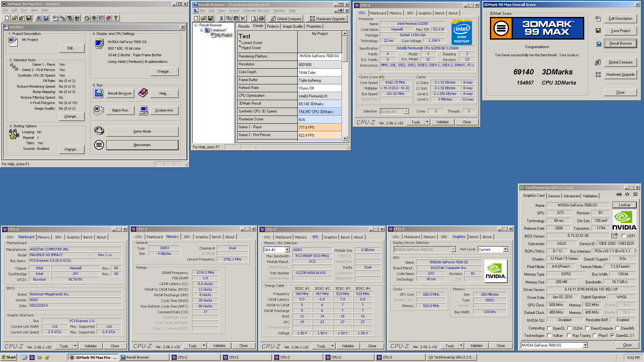Click Paste clipboard icon in Result Browser
This screenshot has height=362, width=644.
tap(236, 19)
